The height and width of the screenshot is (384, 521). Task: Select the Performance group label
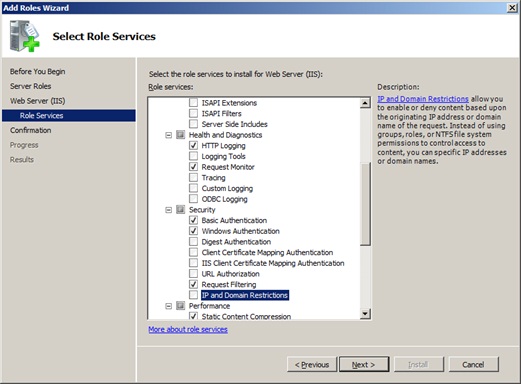[x=209, y=305]
